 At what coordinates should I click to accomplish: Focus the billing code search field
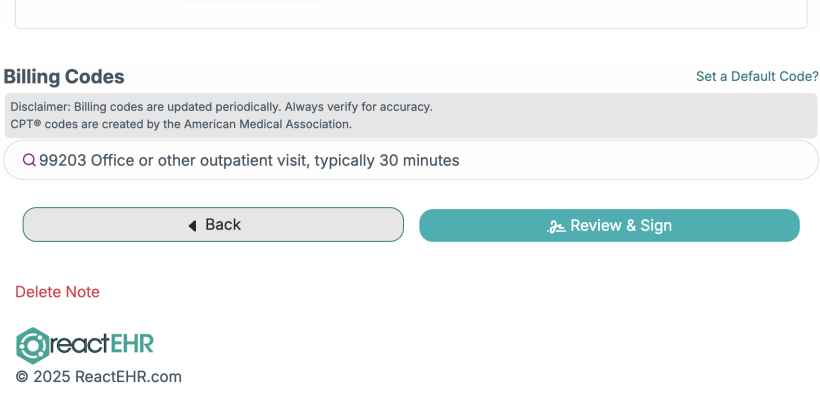click(411, 160)
